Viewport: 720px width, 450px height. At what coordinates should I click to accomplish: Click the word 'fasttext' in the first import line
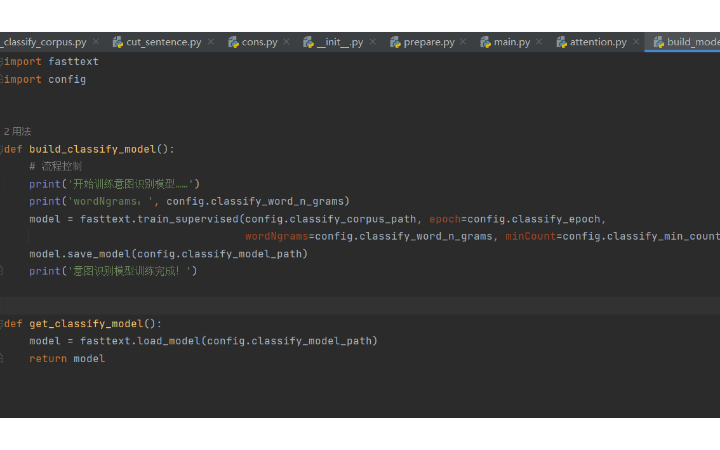[x=73, y=62]
